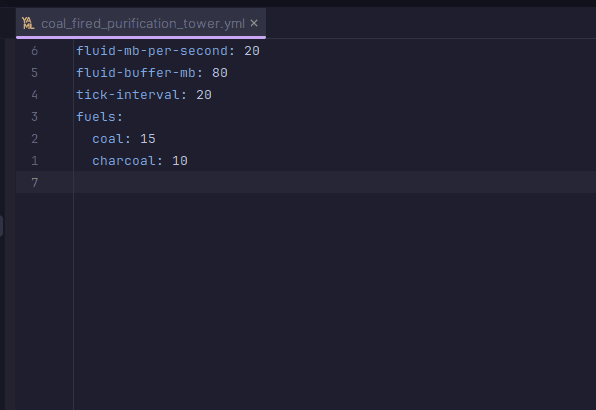Click inside the empty highlighted current line
Screen dimensions: 596x410
tap(334, 182)
